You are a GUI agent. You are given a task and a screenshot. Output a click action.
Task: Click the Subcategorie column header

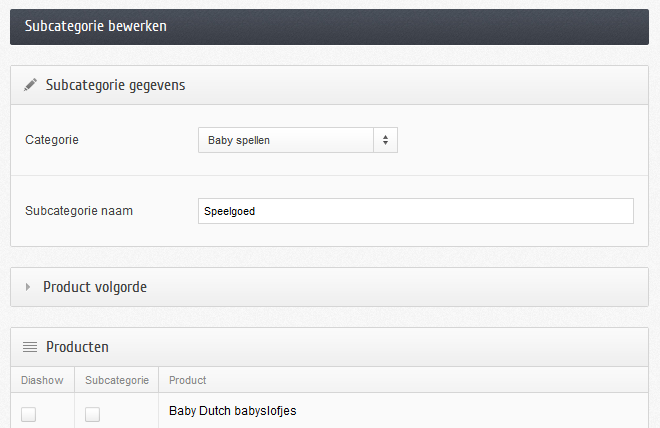[117, 380]
